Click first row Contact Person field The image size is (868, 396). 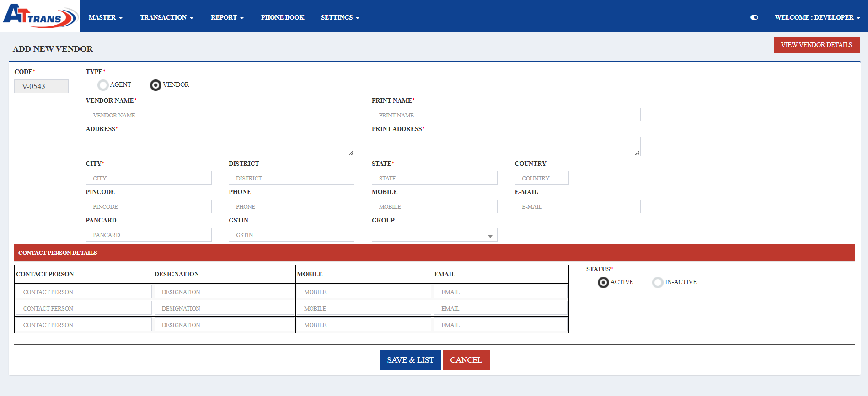pos(84,292)
